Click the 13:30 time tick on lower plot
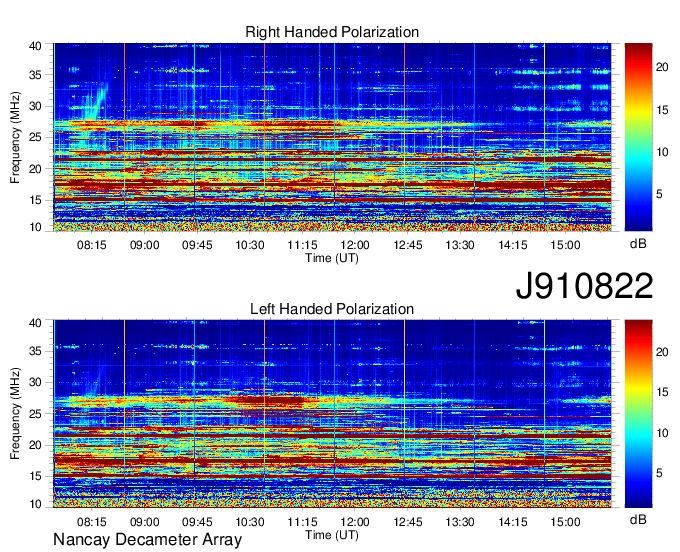The image size is (680, 552). click(460, 522)
